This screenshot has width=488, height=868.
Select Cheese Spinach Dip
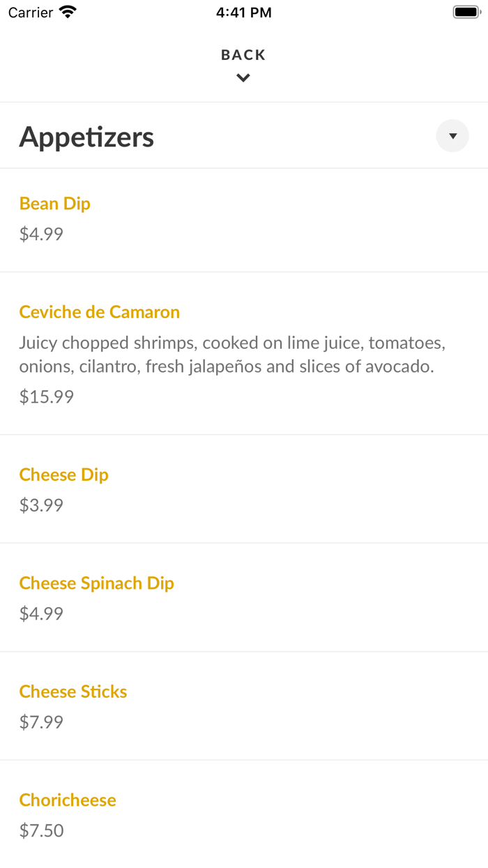pos(97,583)
